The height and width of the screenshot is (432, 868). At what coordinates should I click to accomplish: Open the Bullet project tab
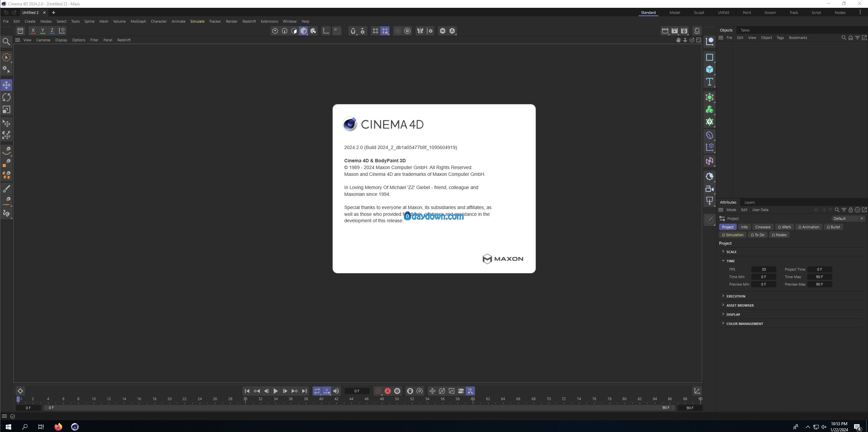coord(833,227)
